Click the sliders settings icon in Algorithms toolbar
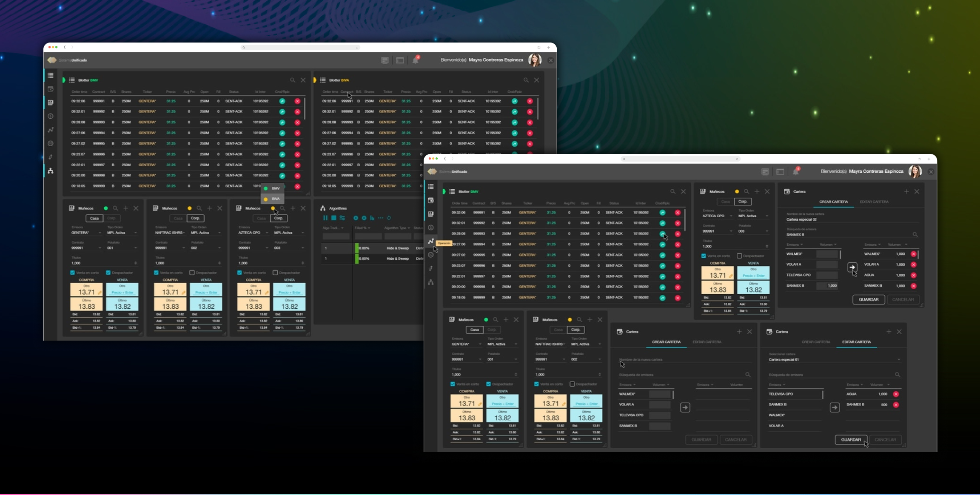The image size is (980, 495). (342, 218)
